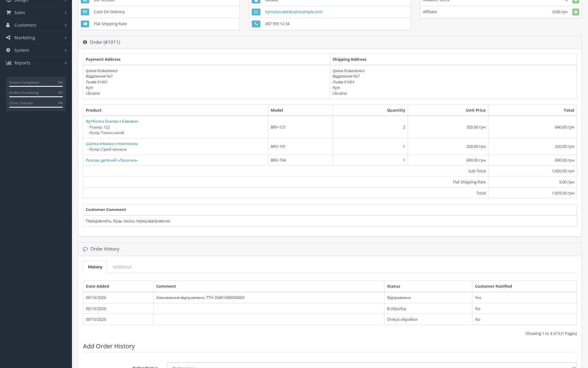The height and width of the screenshot is (368, 588).
Task: Click the sub-total value 1,650.00 грн
Action: (x=563, y=171)
